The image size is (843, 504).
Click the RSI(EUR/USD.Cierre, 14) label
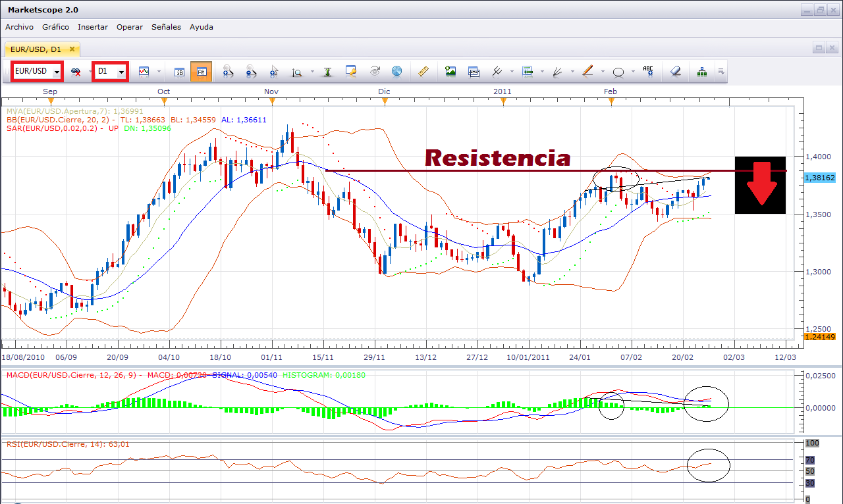point(57,444)
